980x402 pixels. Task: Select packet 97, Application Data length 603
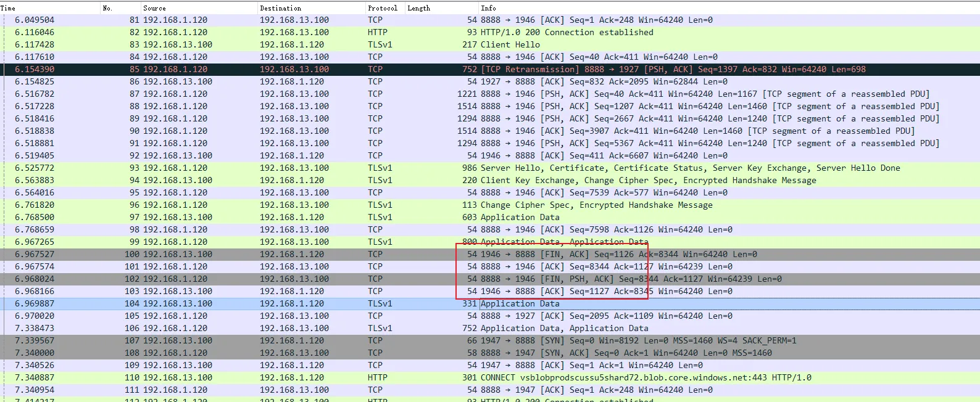tap(520, 217)
